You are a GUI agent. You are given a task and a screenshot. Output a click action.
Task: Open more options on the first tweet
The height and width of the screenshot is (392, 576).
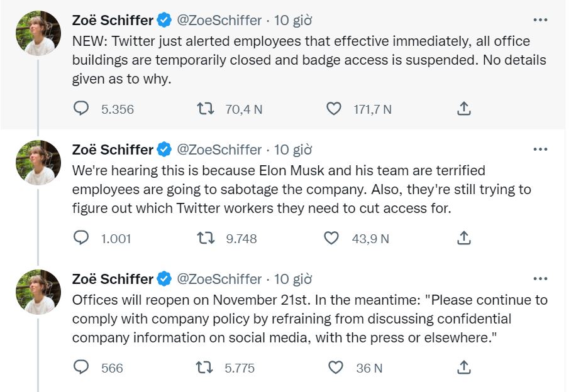pyautogui.click(x=540, y=20)
